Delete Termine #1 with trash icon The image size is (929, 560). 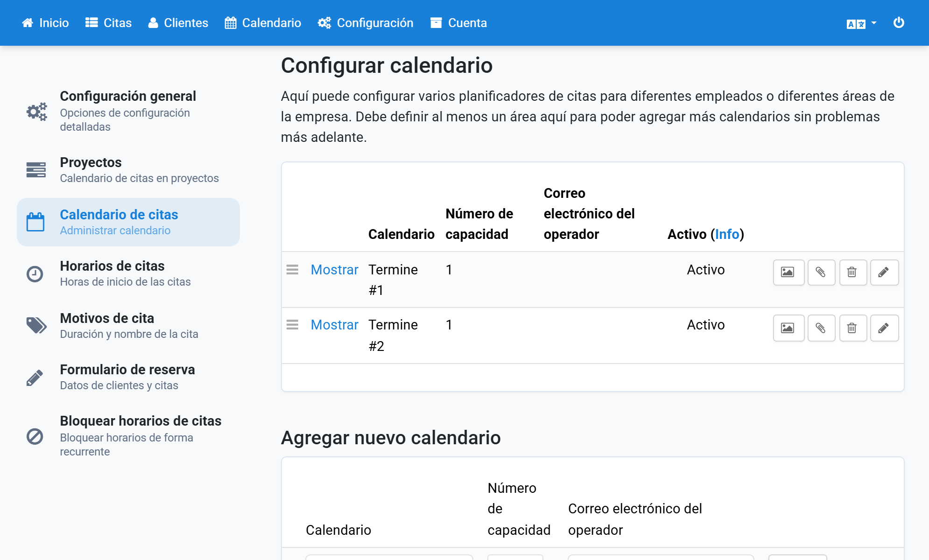853,272
